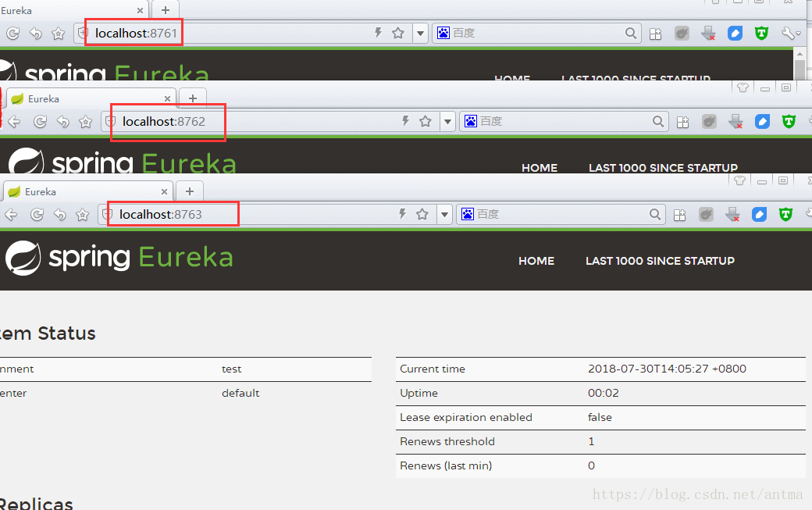
Task: Click the search magnifier in localhost:8763 window
Action: point(654,214)
